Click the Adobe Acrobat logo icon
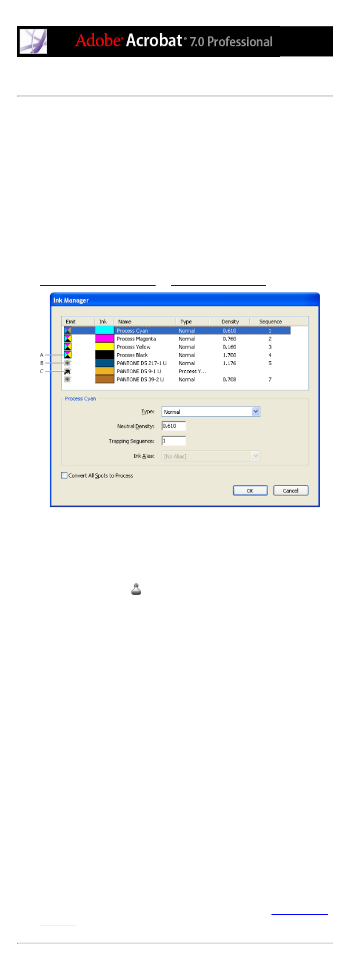This screenshot has height=980, width=350. pos(33,41)
